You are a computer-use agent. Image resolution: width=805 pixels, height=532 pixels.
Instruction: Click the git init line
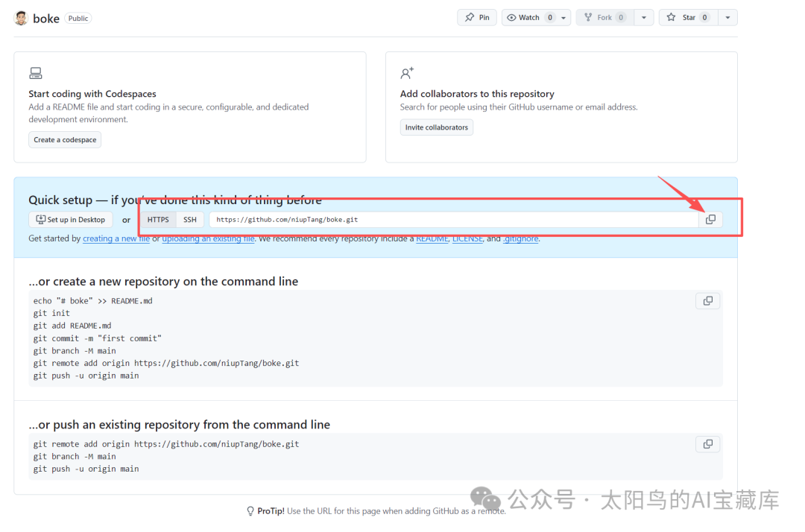click(51, 314)
